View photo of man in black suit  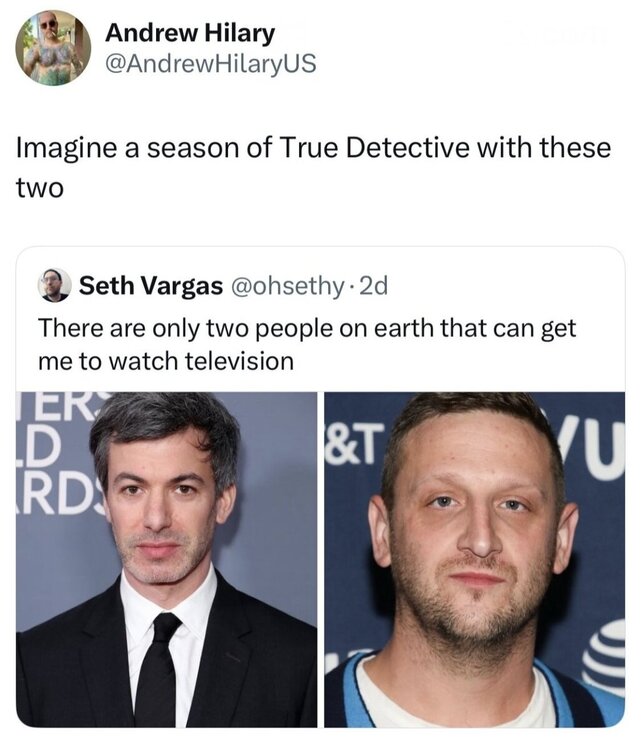tap(166, 560)
